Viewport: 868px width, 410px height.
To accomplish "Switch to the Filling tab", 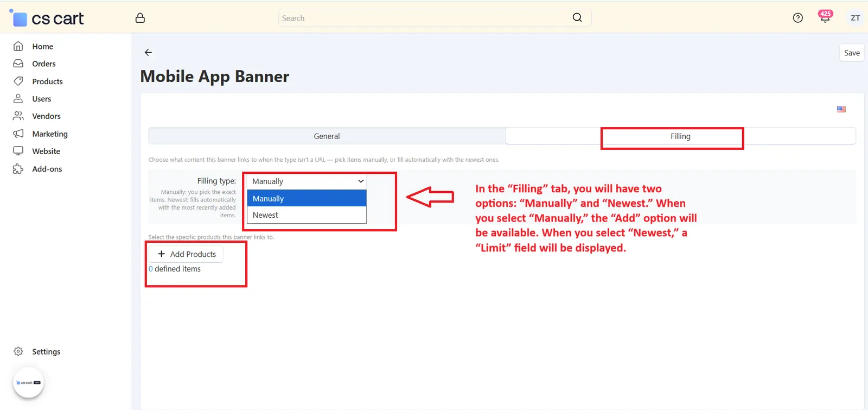I will coord(680,136).
